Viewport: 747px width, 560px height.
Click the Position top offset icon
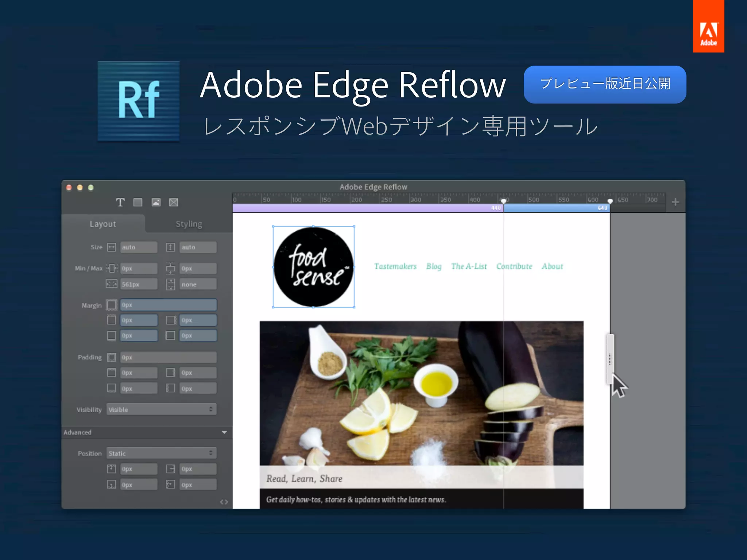(x=112, y=469)
